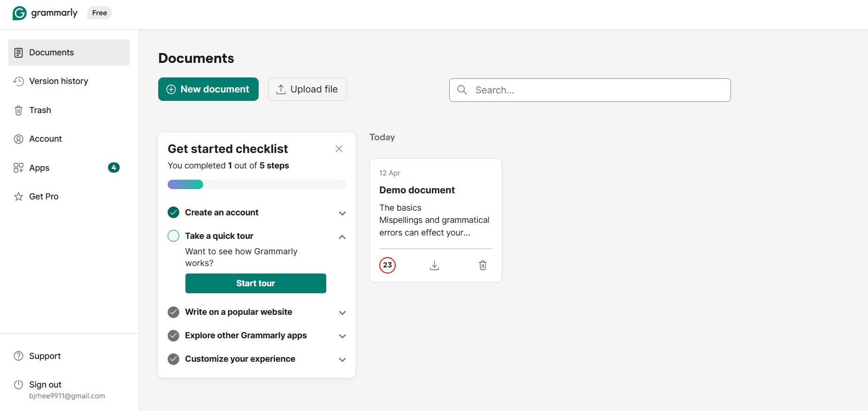Viewport: 868px width, 411px height.
Task: Click the Upload file button
Action: point(307,89)
